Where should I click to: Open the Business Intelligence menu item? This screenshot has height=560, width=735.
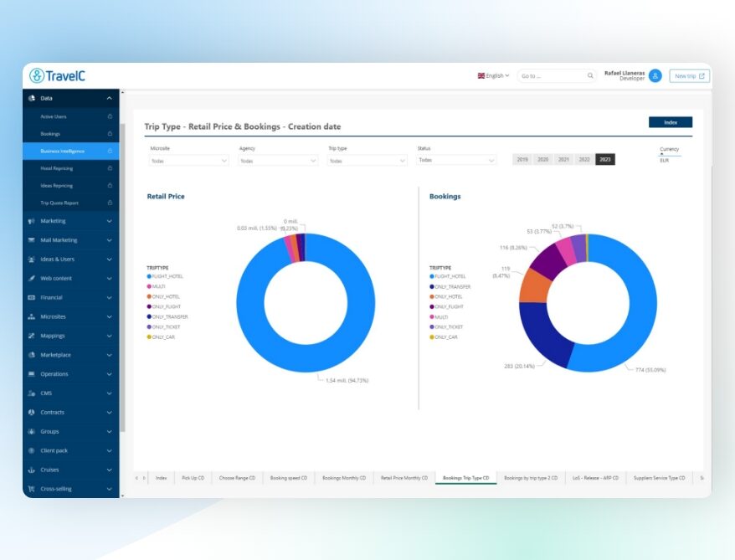click(71, 151)
